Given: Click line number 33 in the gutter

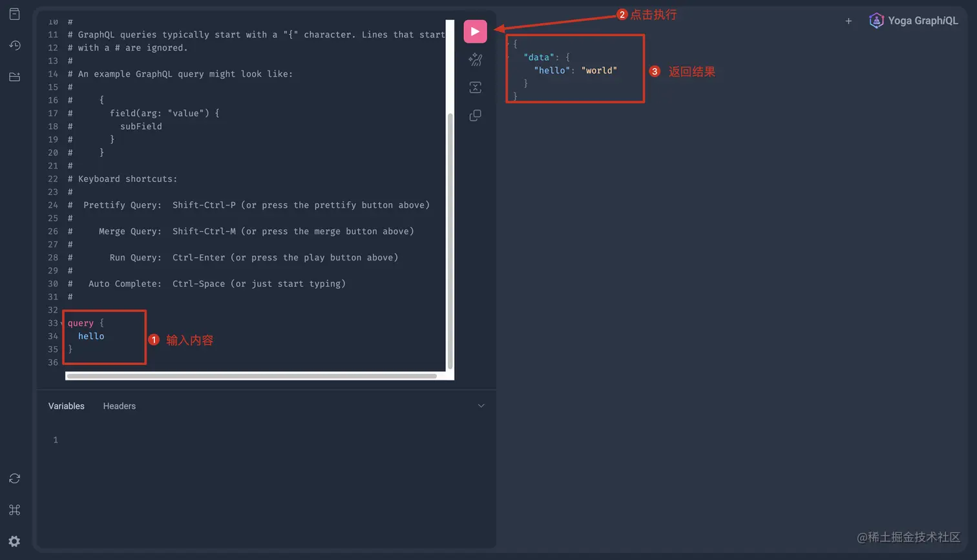Looking at the screenshot, I should (53, 323).
